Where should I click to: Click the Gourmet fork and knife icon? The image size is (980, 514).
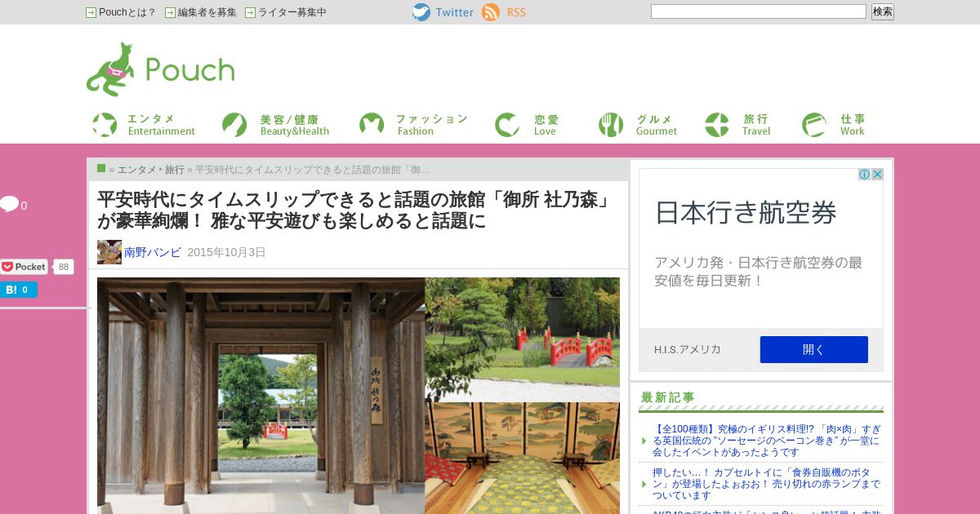(611, 125)
